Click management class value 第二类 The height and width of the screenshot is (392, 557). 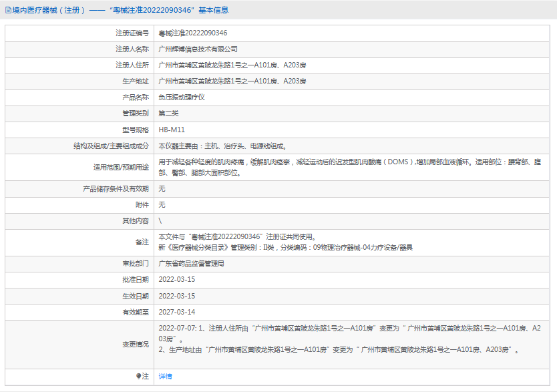[168, 114]
